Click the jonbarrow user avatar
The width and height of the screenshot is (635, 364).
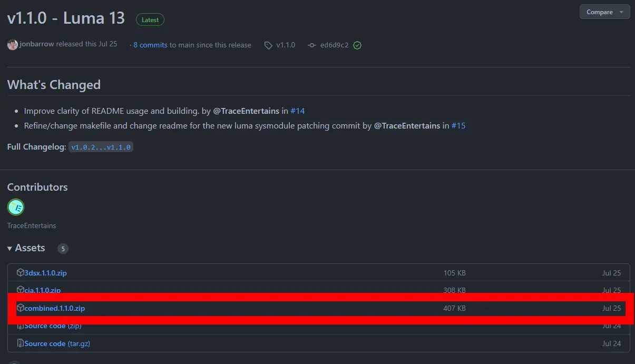point(13,45)
